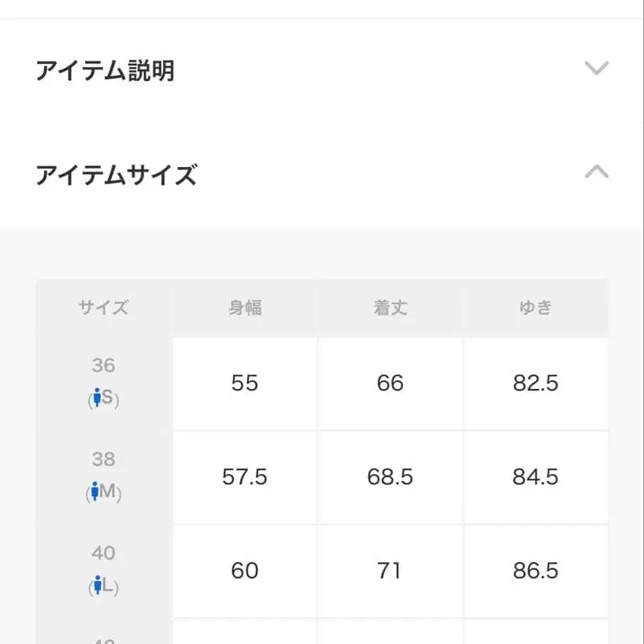This screenshot has height=644, width=644.
Task: Select the 38 (M) size label
Action: coord(102,476)
